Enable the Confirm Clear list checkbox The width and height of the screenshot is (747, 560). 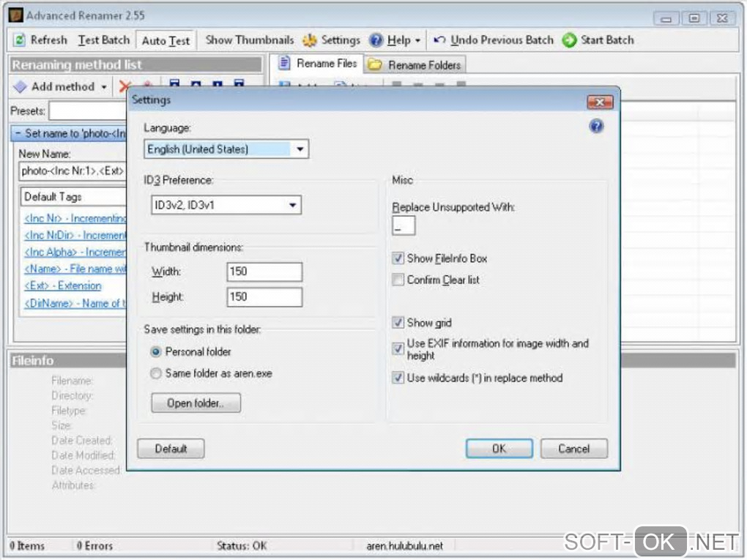click(398, 280)
